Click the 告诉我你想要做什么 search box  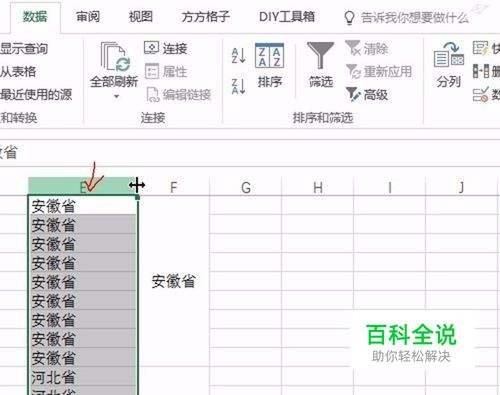point(415,18)
